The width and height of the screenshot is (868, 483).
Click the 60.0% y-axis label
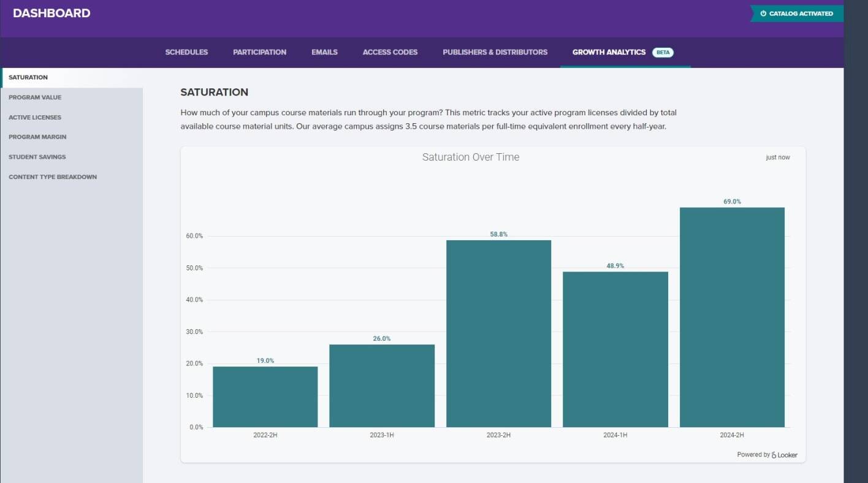pos(195,236)
